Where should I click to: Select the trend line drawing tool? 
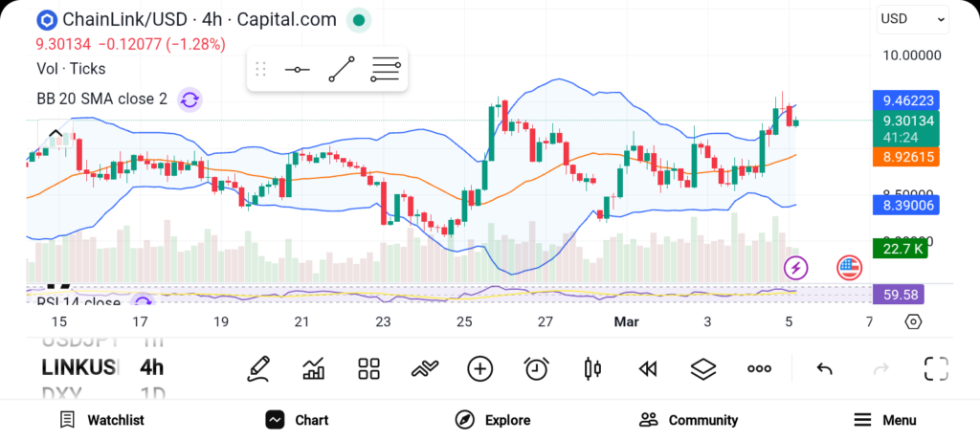(341, 70)
